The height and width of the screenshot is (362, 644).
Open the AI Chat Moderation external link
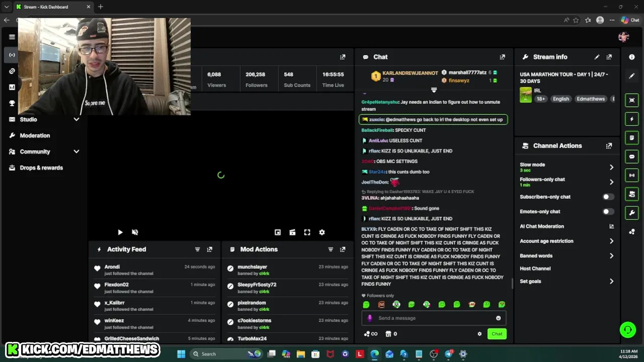tap(612, 226)
